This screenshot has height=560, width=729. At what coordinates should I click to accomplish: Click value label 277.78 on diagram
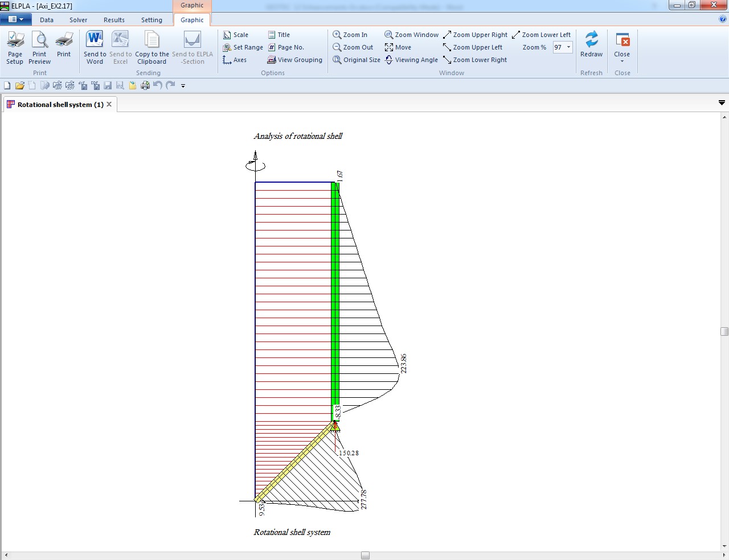363,499
